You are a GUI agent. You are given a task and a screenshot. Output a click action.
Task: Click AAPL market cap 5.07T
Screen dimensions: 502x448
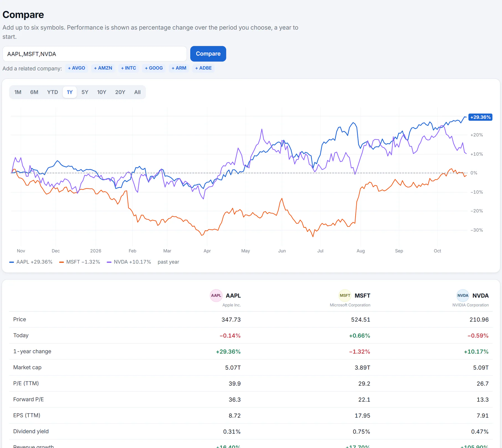tap(233, 368)
